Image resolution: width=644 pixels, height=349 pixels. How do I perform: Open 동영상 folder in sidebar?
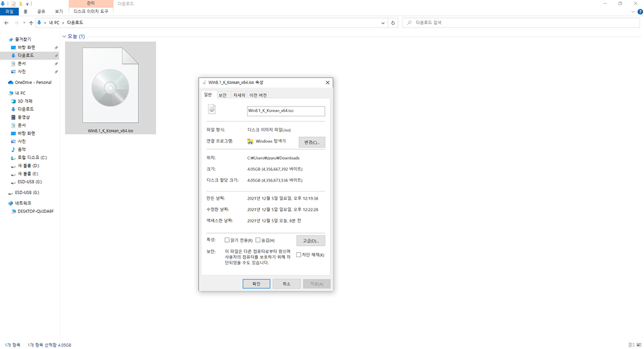point(24,117)
